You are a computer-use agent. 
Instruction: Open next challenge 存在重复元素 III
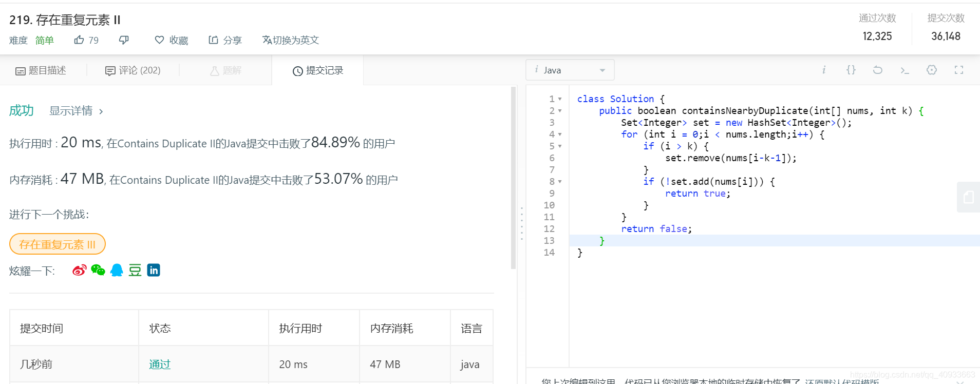[x=58, y=244]
